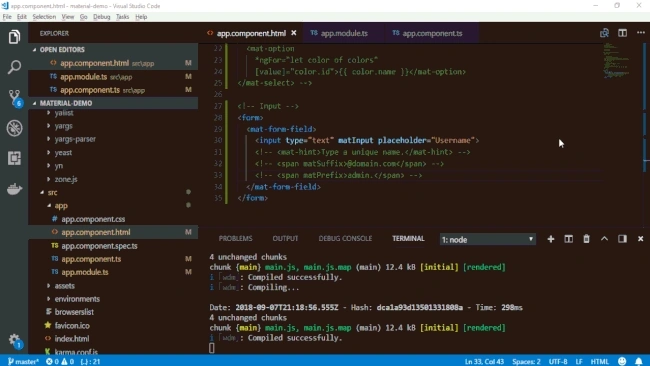This screenshot has height=366, width=650.
Task: Create a new terminal with plus icon
Action: (551, 239)
